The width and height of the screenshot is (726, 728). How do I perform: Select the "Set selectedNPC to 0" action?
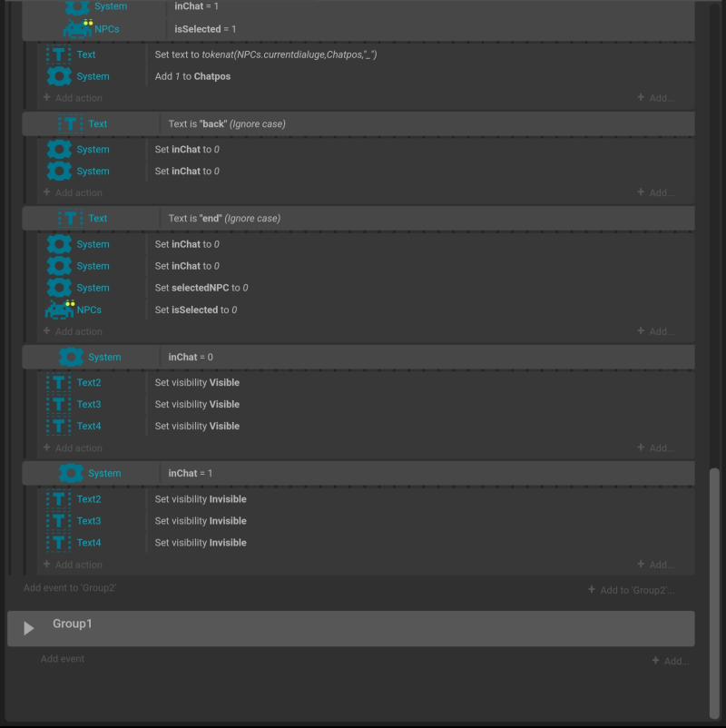click(x=201, y=288)
